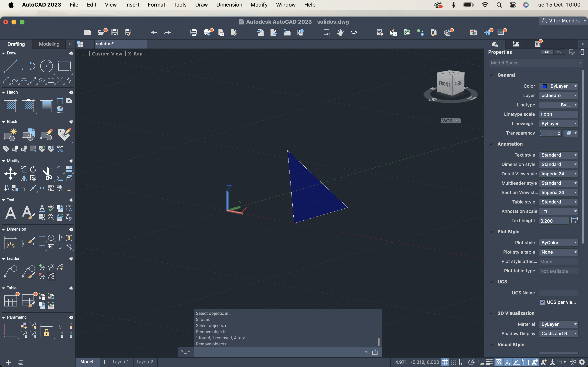Open the Layer octaedro dropdown

[559, 96]
